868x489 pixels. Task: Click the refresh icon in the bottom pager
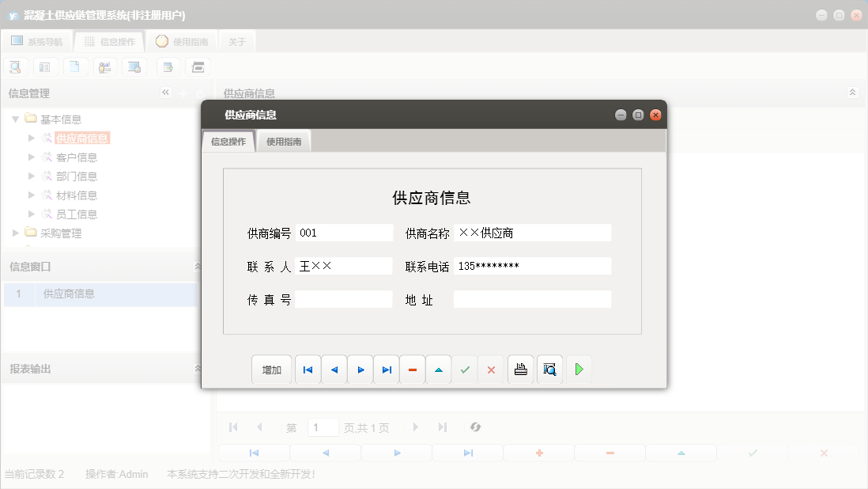pyautogui.click(x=475, y=427)
